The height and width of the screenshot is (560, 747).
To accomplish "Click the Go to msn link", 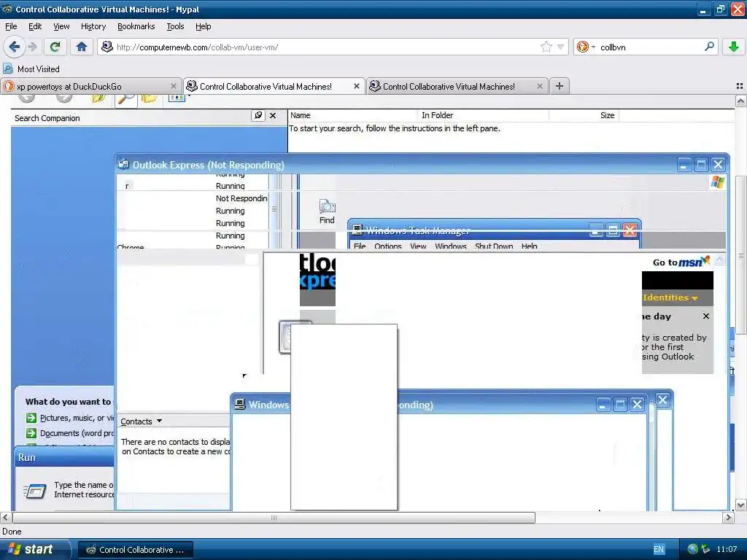I will coord(681,262).
